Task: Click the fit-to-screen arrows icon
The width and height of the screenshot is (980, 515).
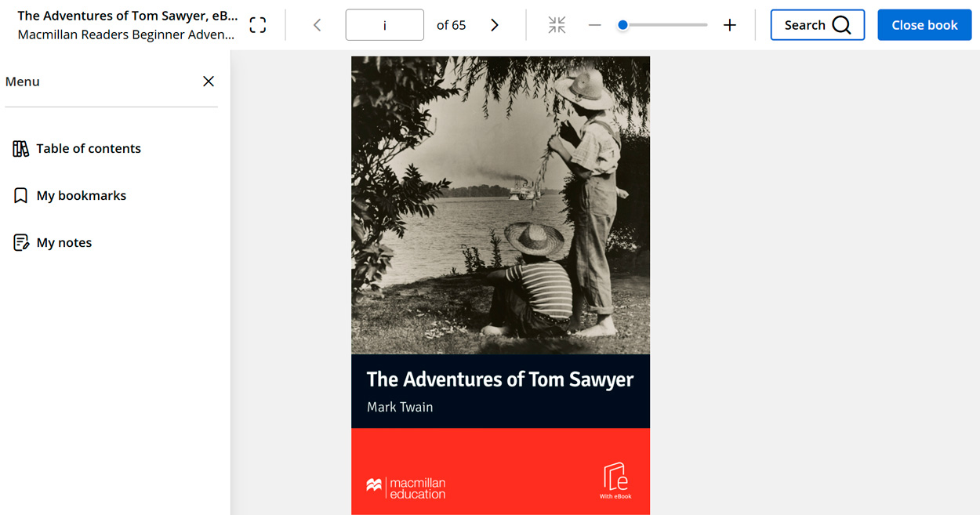Action: pyautogui.click(x=557, y=25)
